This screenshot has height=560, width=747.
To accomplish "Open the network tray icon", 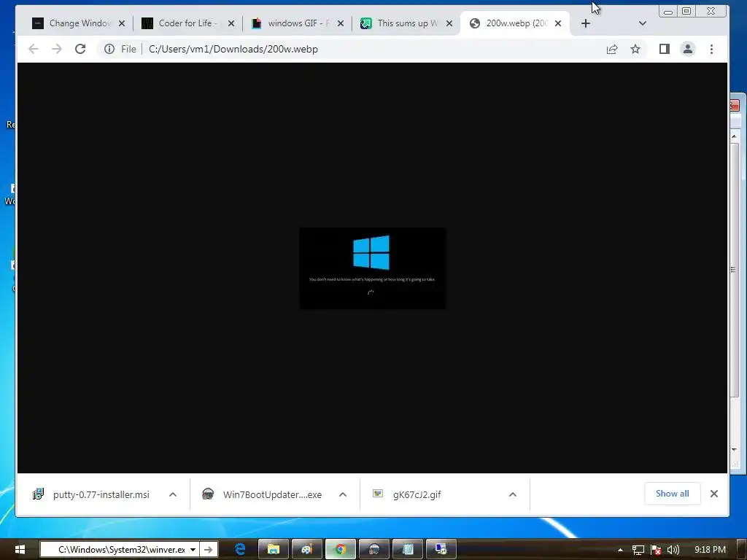I will pyautogui.click(x=638, y=550).
